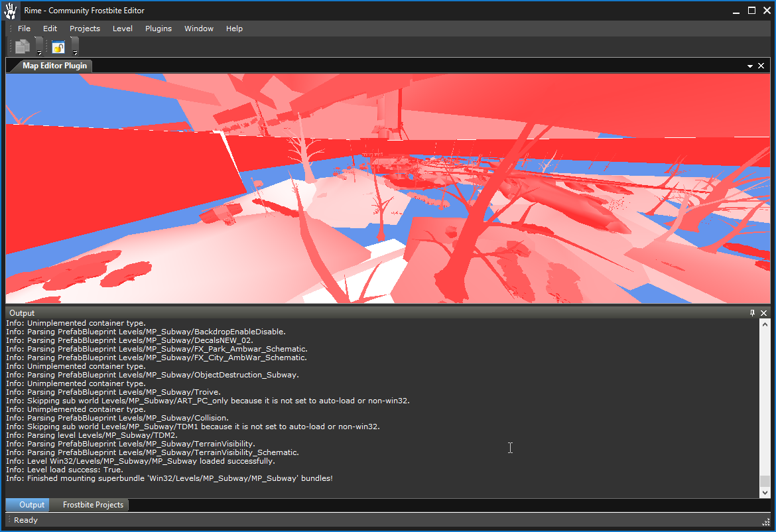
Task: Open the Edit menu
Action: click(50, 29)
